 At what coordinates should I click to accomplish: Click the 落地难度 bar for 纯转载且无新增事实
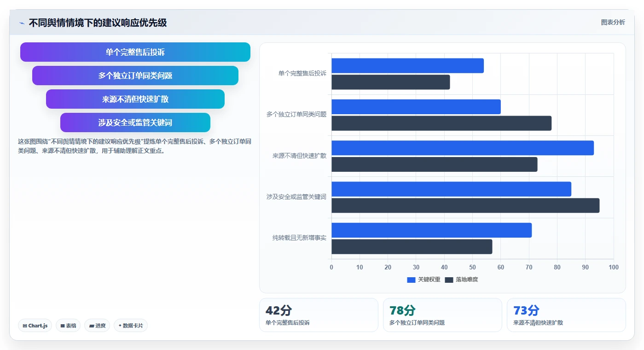(x=412, y=247)
